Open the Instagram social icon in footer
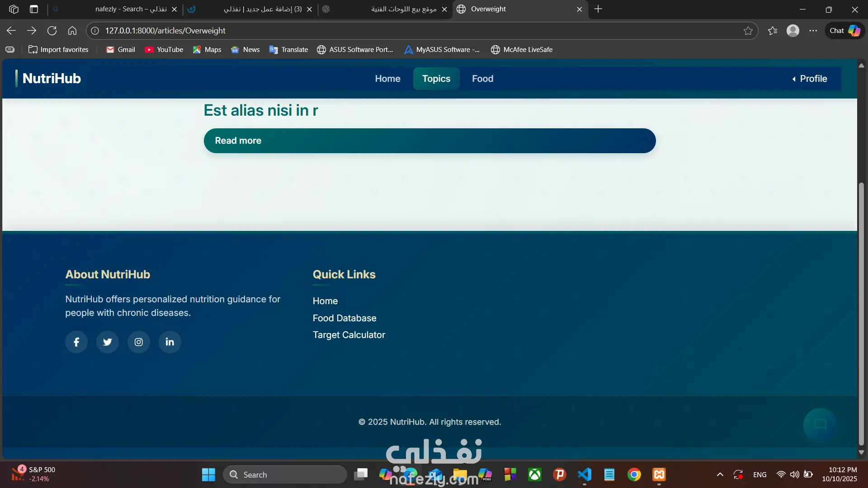The image size is (868, 488). point(139,342)
